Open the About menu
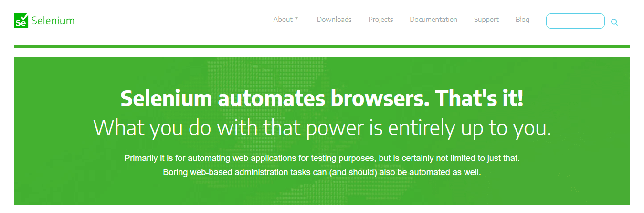 [x=283, y=20]
